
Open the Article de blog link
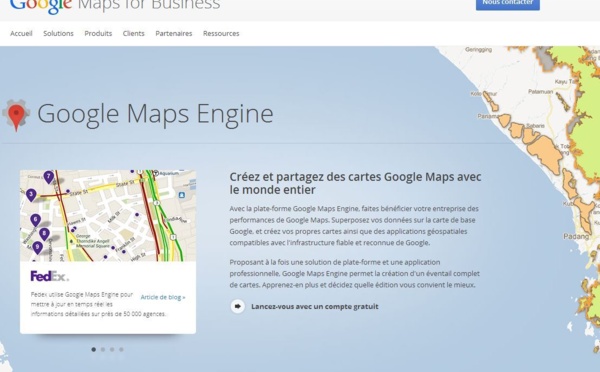click(x=163, y=297)
